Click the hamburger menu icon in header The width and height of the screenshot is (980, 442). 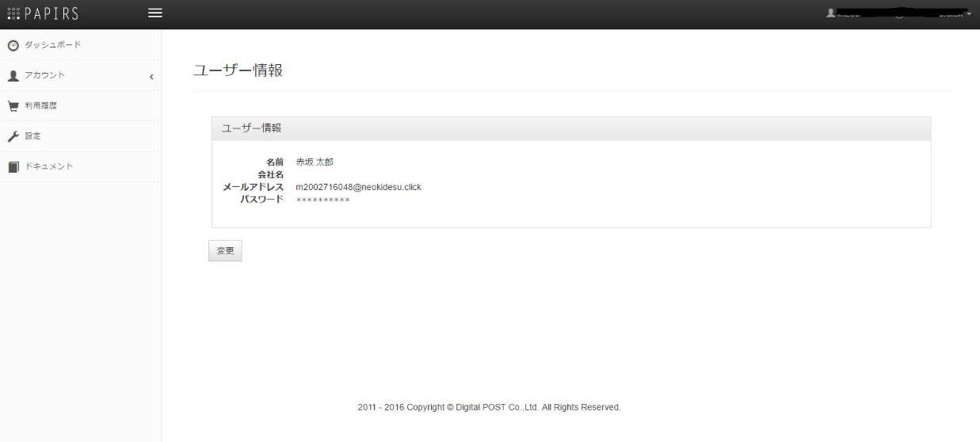tap(155, 13)
